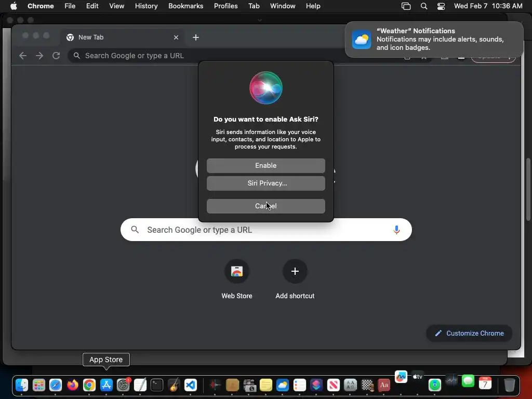The height and width of the screenshot is (399, 532).
Task: Open Find My from the Dock
Action: pyautogui.click(x=435, y=385)
